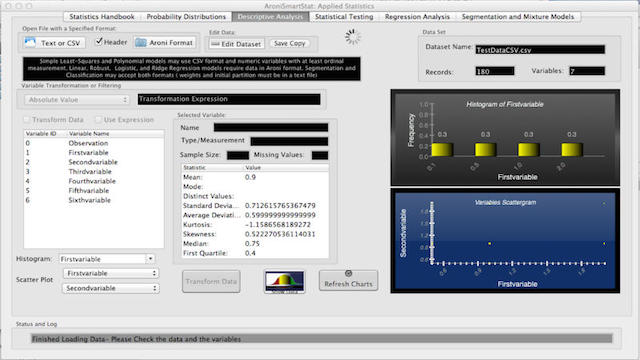Screen dimensions: 640x360
Task: Click the Transform Data button
Action: coord(211,281)
